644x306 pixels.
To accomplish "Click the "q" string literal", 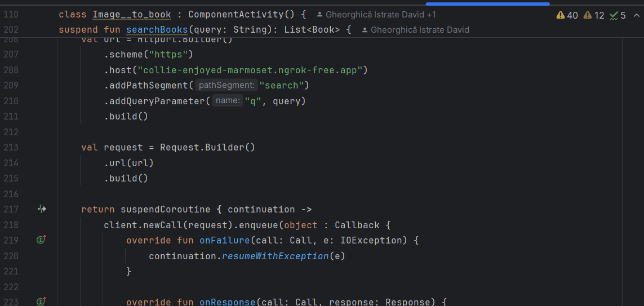I will pyautogui.click(x=253, y=101).
